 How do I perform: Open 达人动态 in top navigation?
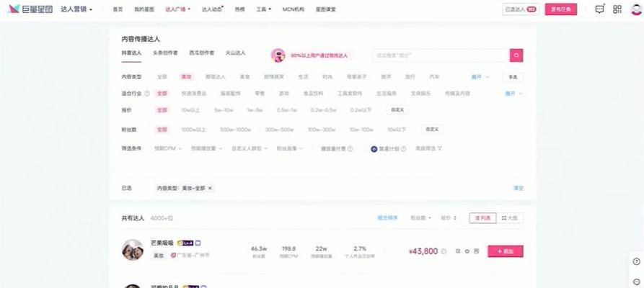pos(212,9)
